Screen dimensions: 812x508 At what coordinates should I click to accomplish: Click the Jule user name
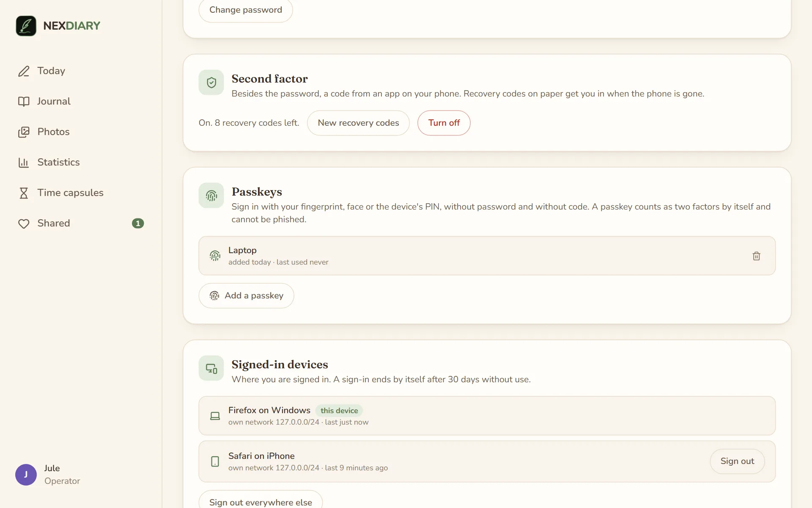52,468
